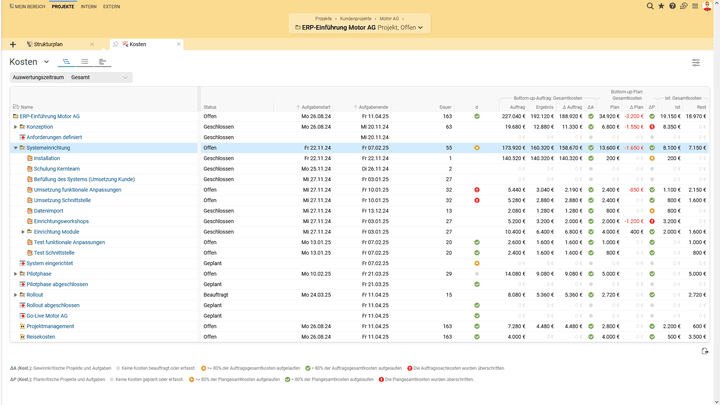Click the Pilotphase abgeschlossen milestone icon
720x405 pixels.
point(22,284)
